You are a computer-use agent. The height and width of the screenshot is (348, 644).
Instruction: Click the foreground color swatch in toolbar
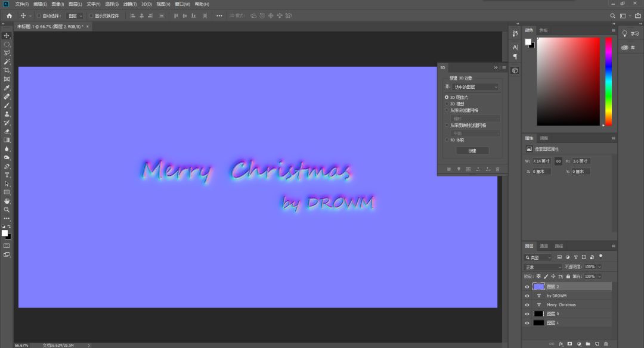pos(5,233)
